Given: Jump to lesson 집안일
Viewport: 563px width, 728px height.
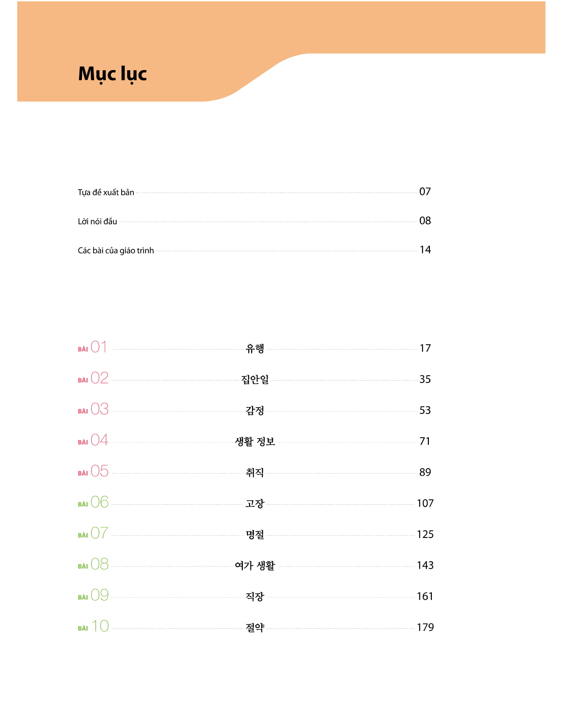Looking at the screenshot, I should pos(255,379).
